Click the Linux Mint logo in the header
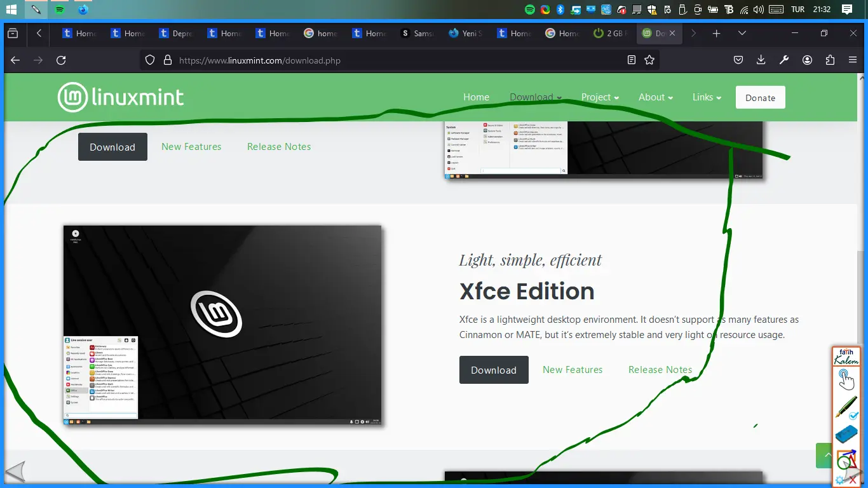 coord(121,97)
